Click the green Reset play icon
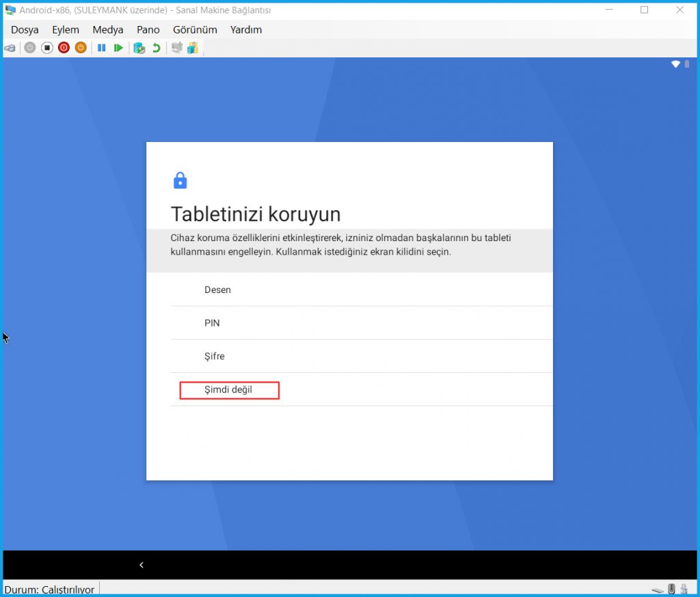Screen dimensions: 700x597 pos(118,48)
